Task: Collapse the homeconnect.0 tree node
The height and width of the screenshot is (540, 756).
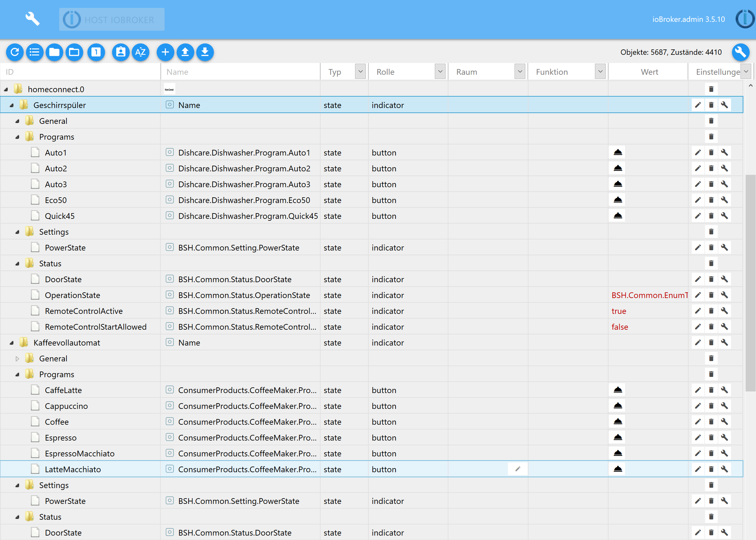Action: (6, 89)
